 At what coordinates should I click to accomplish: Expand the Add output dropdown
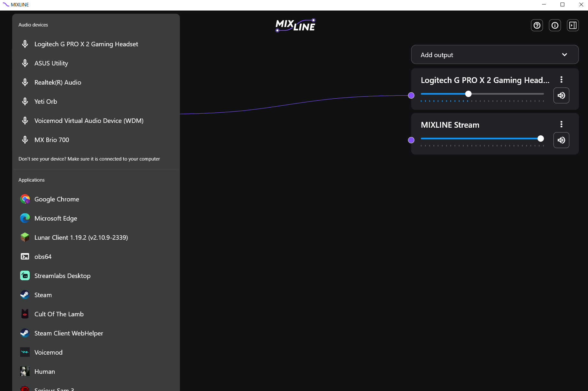coord(495,55)
